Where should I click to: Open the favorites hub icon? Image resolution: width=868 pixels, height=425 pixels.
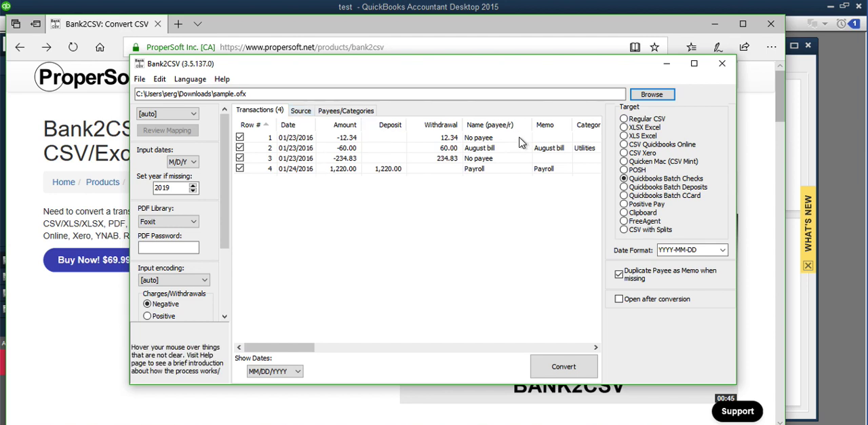[x=691, y=47]
